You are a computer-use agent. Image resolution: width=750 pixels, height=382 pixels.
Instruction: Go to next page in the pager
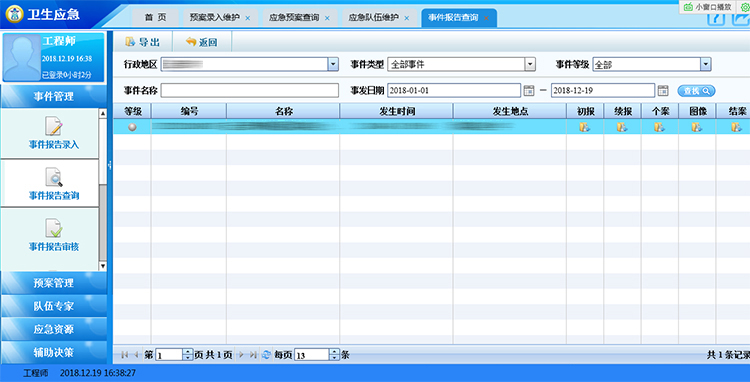(x=241, y=355)
